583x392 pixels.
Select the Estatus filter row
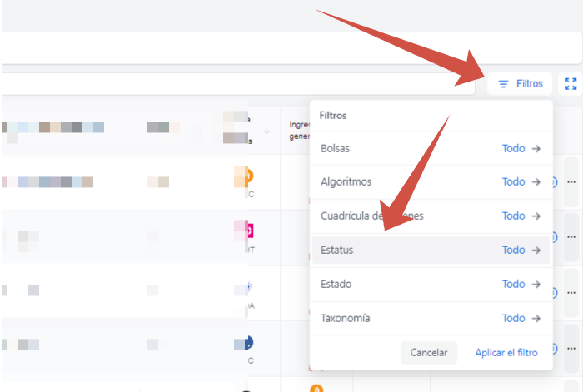[x=431, y=250]
